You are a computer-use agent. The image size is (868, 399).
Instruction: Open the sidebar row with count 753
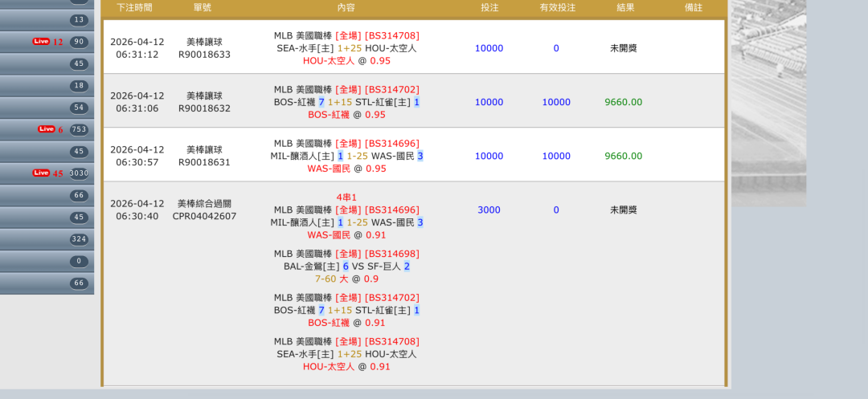tap(47, 129)
